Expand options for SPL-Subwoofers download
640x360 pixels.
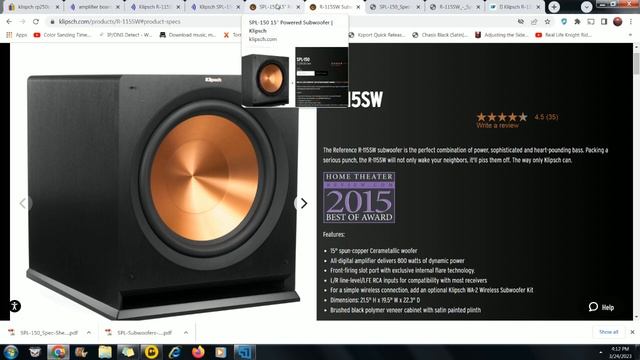point(186,333)
